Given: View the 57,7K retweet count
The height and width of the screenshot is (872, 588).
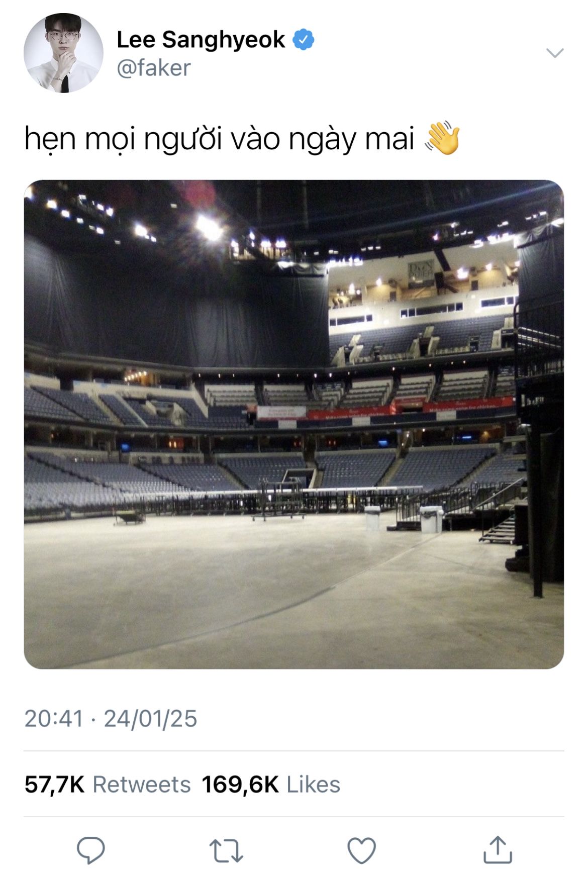Looking at the screenshot, I should (54, 785).
